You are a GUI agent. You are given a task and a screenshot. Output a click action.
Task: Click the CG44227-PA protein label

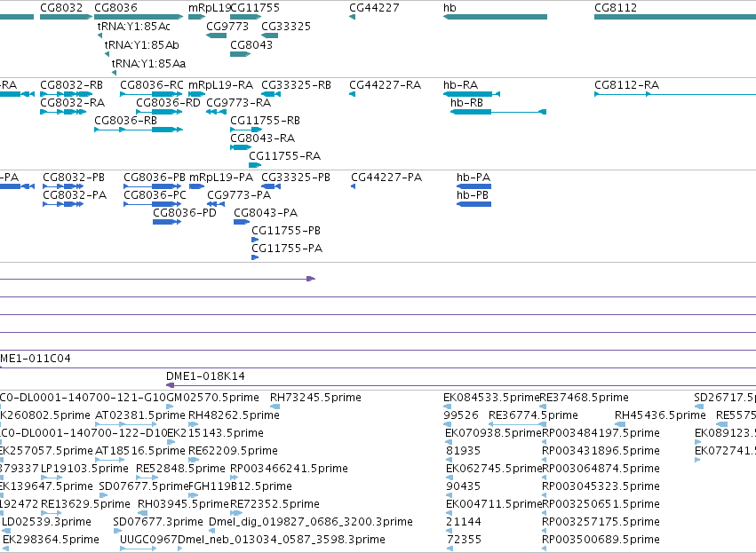(x=386, y=178)
